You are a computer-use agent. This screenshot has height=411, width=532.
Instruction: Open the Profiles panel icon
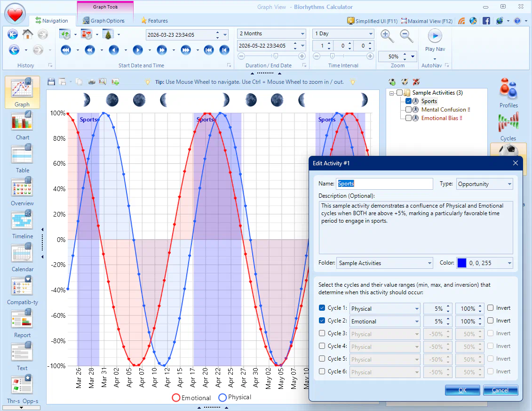pyautogui.click(x=508, y=92)
